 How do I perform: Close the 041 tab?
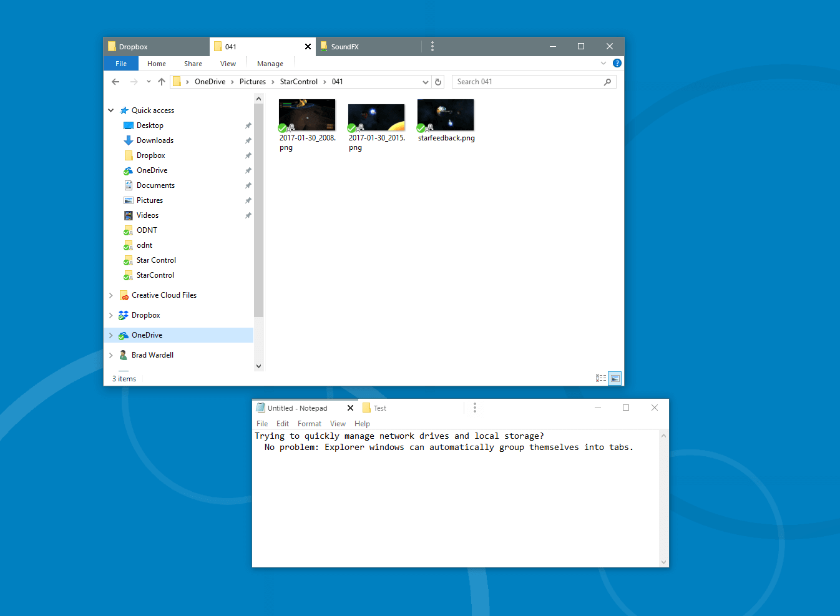308,47
